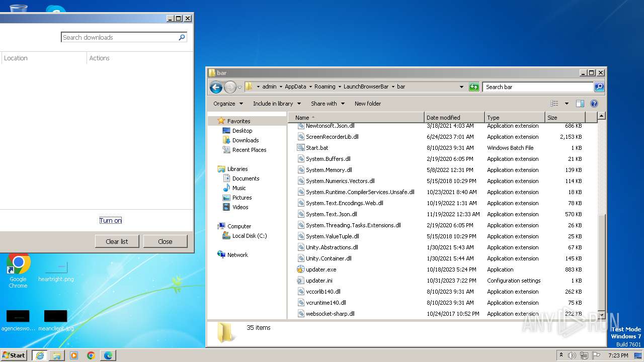
Task: Sort files by Date modified column
Action: (x=455, y=118)
